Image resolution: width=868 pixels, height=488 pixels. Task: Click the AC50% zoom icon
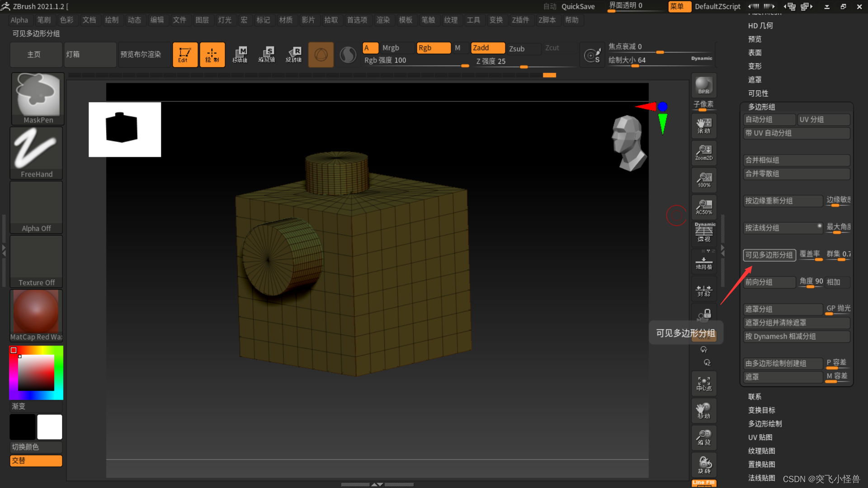(x=703, y=207)
